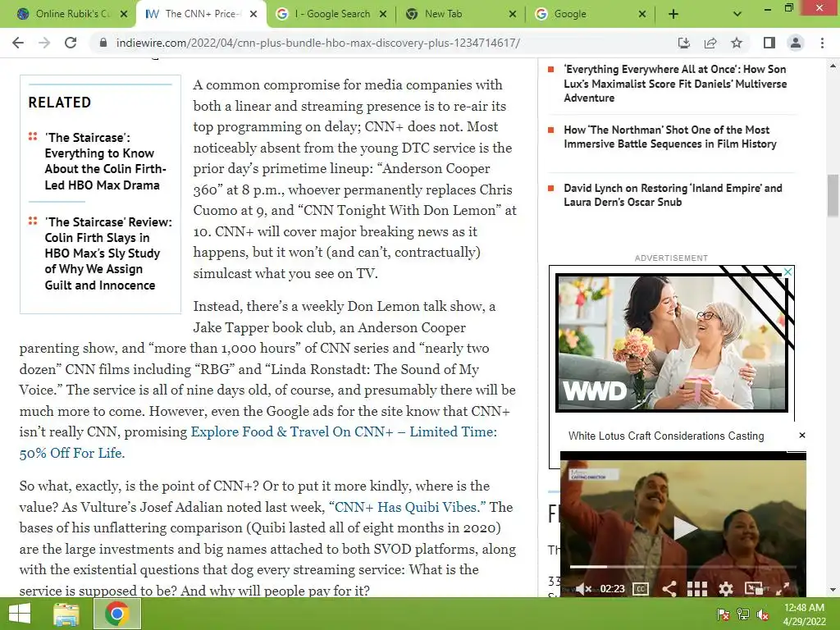
Task: Open the video playlist grid
Action: click(x=697, y=589)
